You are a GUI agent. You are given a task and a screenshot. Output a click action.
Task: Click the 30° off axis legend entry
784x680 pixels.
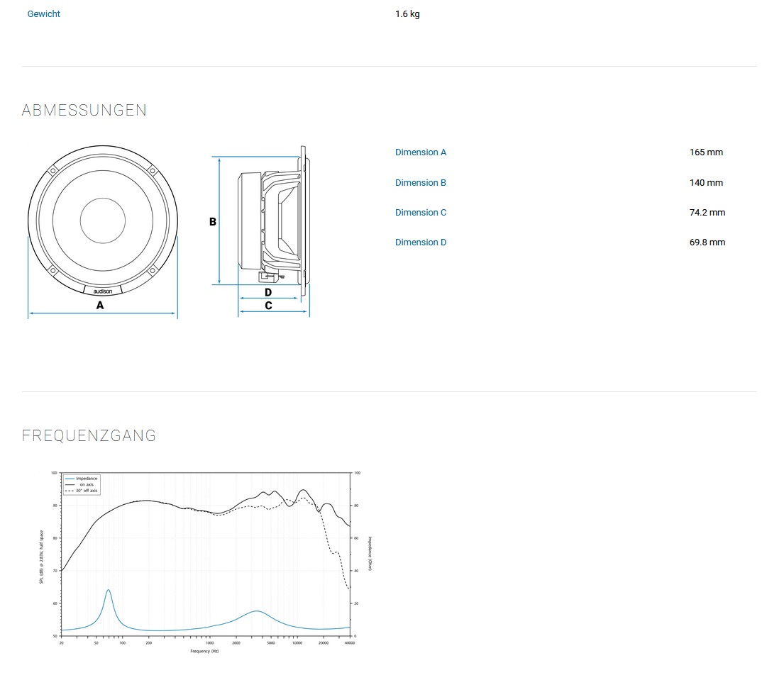87,491
